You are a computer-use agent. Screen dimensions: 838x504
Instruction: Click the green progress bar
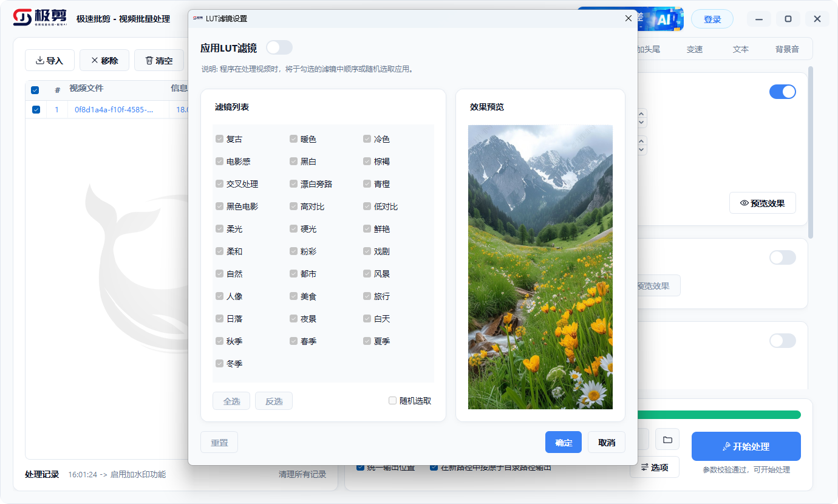724,414
